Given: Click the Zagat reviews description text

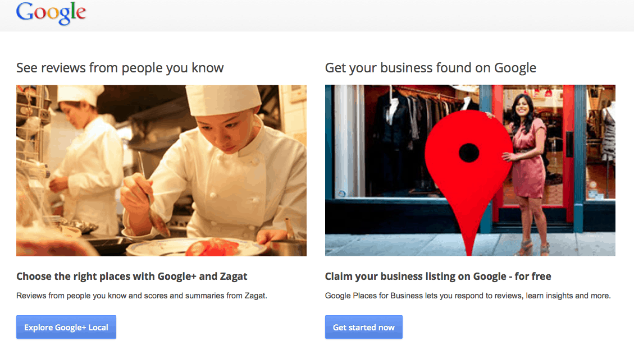Looking at the screenshot, I should [142, 296].
